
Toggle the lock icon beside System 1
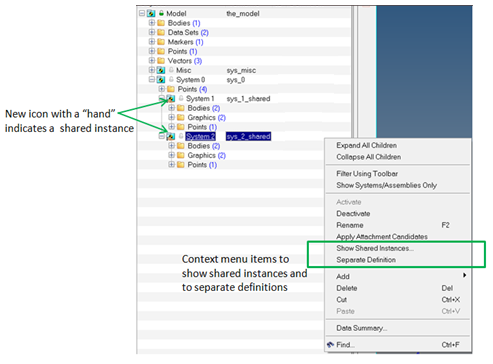tap(181, 98)
